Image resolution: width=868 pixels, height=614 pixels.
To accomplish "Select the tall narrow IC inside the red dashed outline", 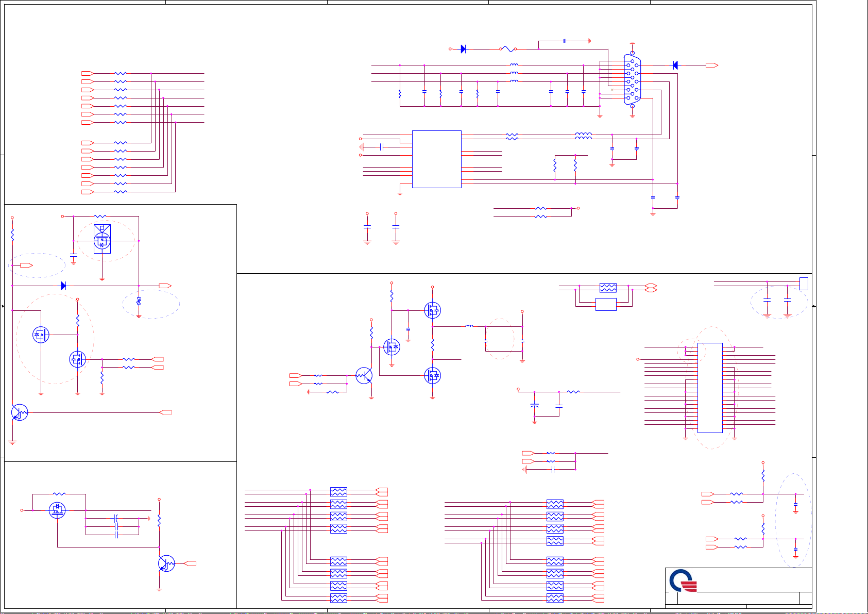I will point(710,388).
